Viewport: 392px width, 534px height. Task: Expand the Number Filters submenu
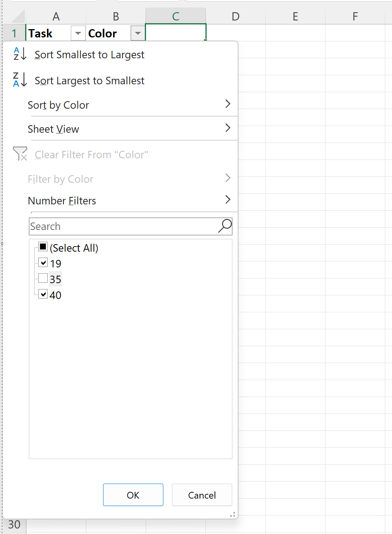point(228,200)
